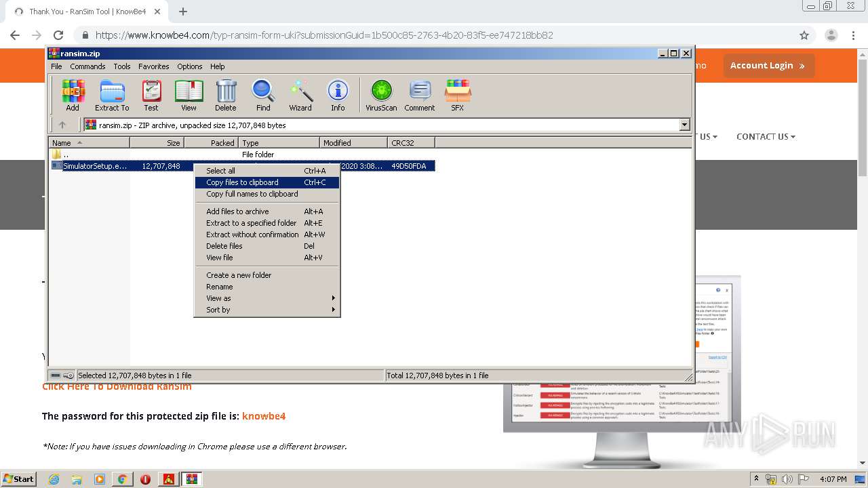Open the Options menu
The image size is (868, 488).
click(190, 66)
